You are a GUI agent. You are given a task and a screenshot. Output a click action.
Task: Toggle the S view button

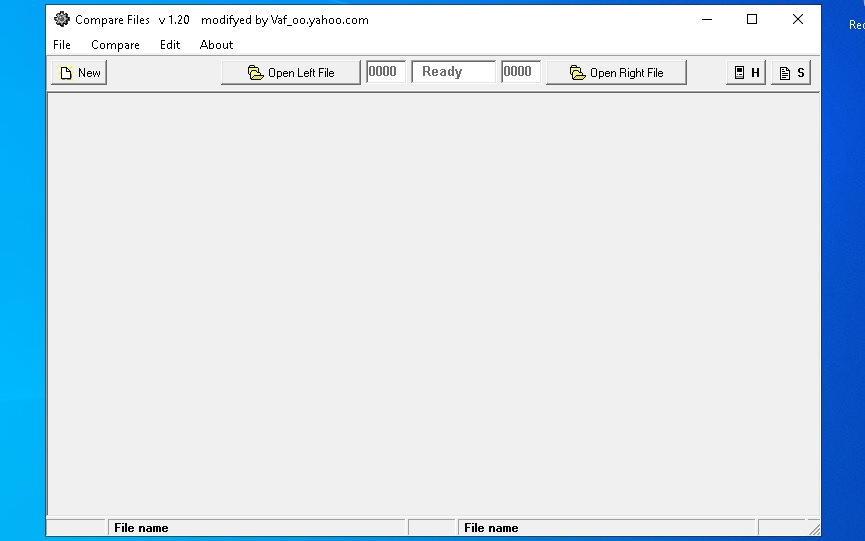pyautogui.click(x=791, y=73)
